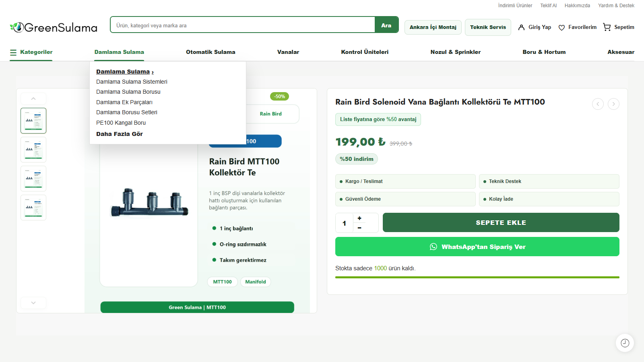The height and width of the screenshot is (362, 644).
Task: Go to next product arrow
Action: [x=613, y=104]
